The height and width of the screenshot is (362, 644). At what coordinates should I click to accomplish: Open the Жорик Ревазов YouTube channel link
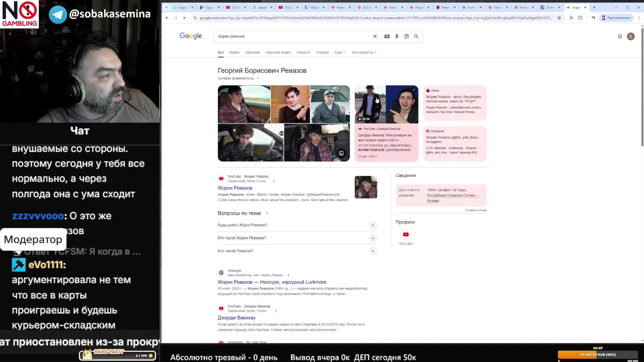click(235, 188)
